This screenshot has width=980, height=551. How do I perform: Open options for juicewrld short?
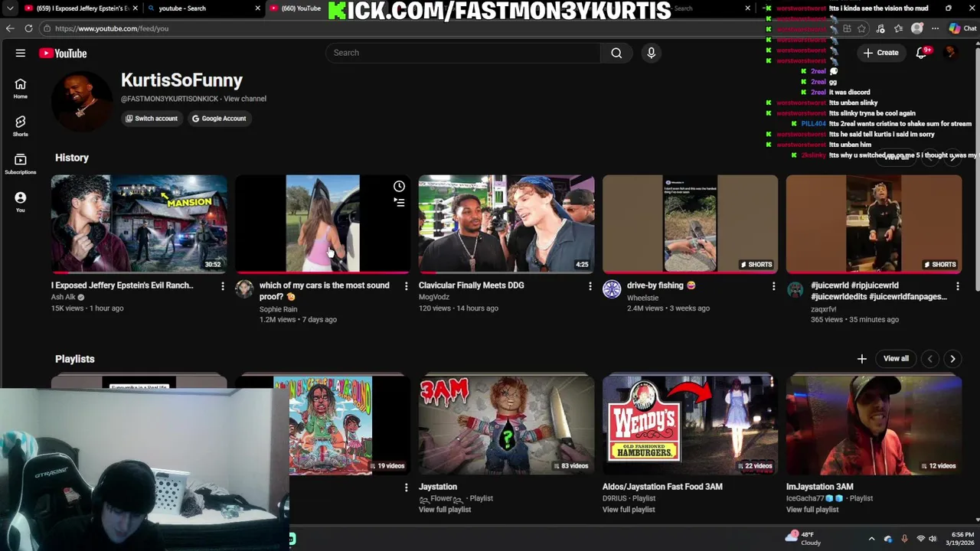click(958, 286)
